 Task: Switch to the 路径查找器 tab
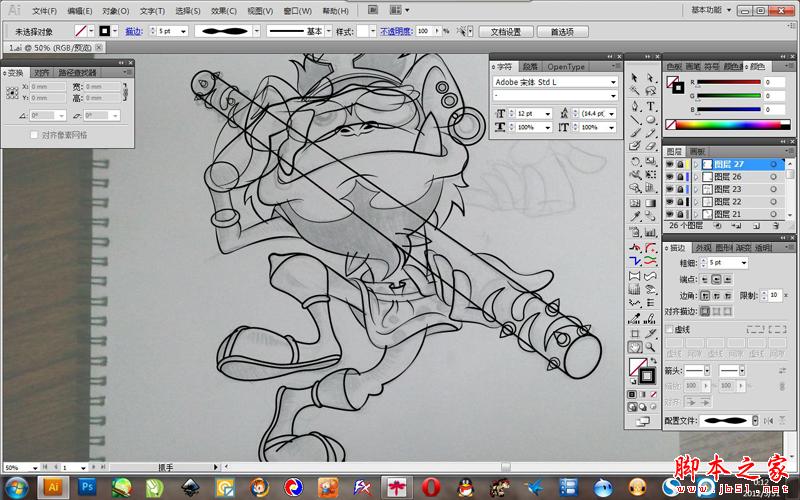(x=77, y=73)
